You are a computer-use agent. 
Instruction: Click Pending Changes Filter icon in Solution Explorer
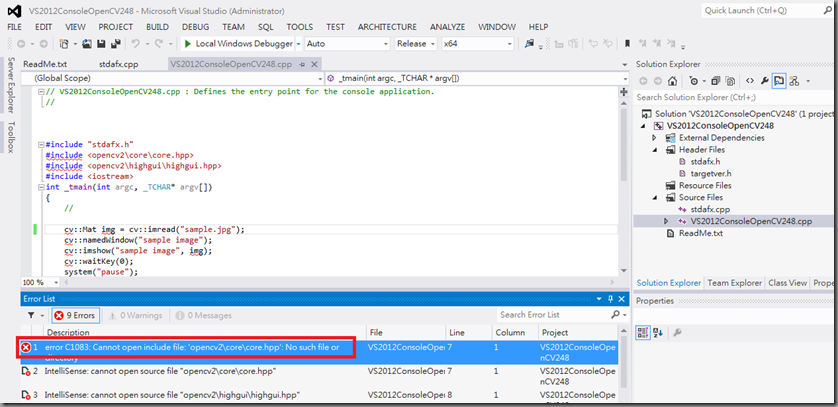(x=696, y=81)
